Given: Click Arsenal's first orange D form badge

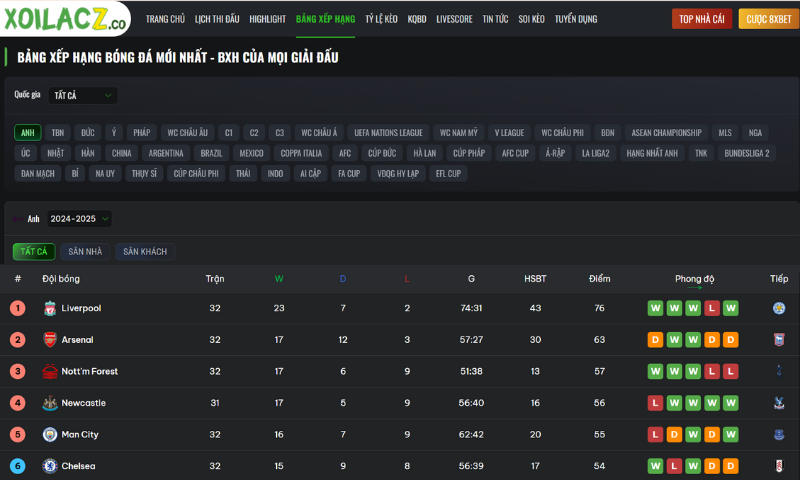Looking at the screenshot, I should pyautogui.click(x=655, y=340).
